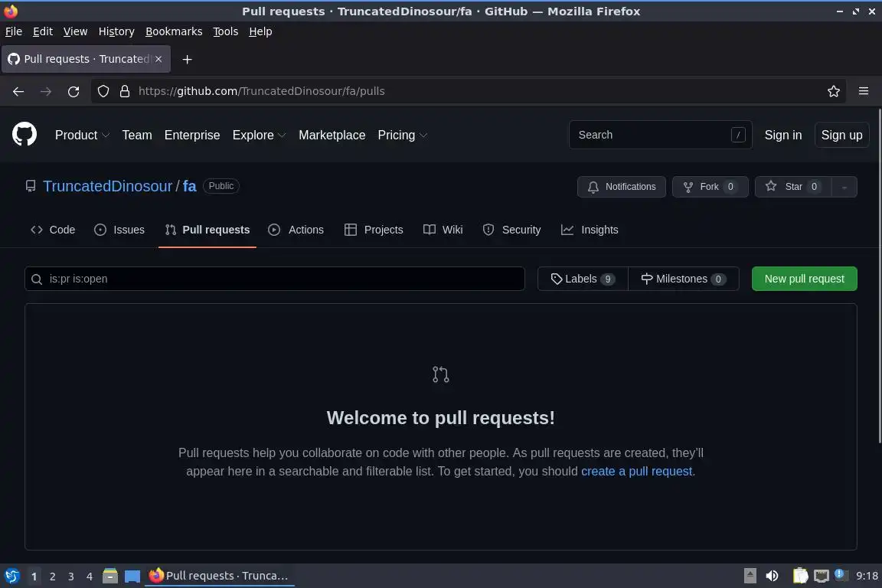Screen dimensions: 882x588
Task: Click the GitHub Octocat logo
Action: click(x=24, y=135)
